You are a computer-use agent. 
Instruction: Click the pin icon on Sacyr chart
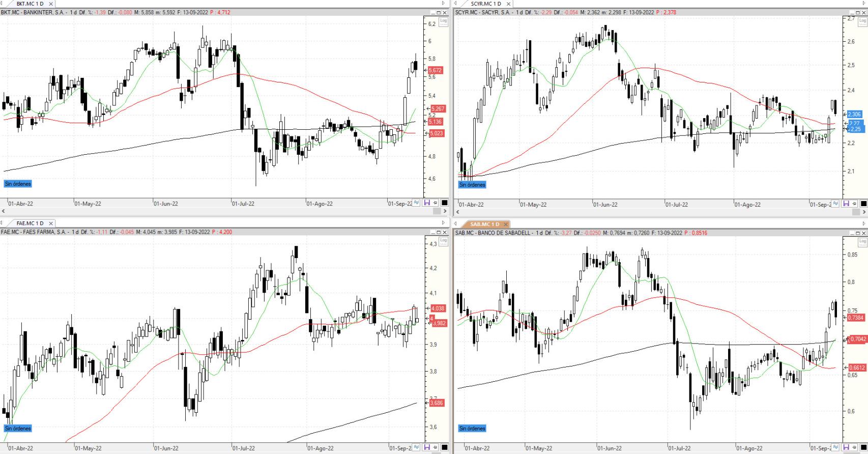point(855,204)
